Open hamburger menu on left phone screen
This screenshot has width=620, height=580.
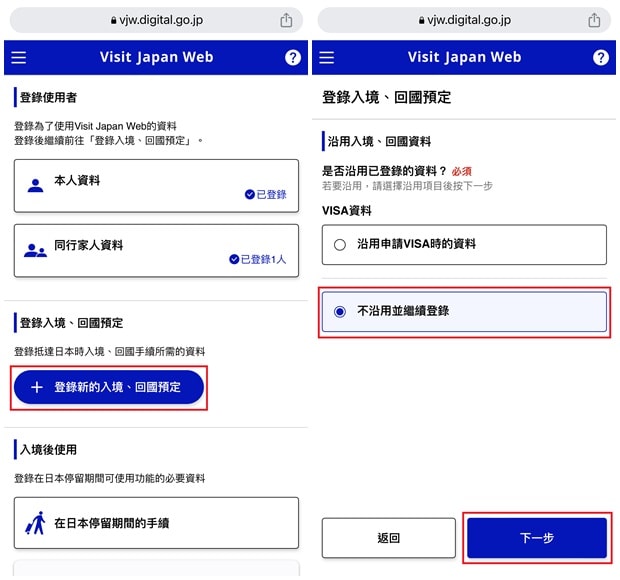pos(19,58)
